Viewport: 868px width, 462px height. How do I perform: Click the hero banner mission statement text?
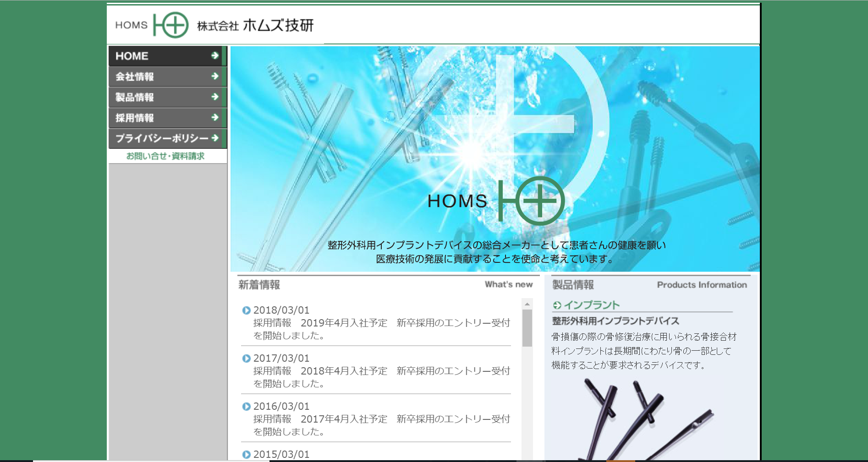tap(496, 252)
